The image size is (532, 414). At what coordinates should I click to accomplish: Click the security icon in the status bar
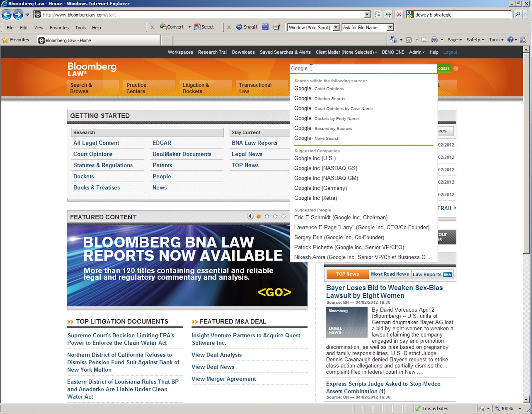coord(481,409)
